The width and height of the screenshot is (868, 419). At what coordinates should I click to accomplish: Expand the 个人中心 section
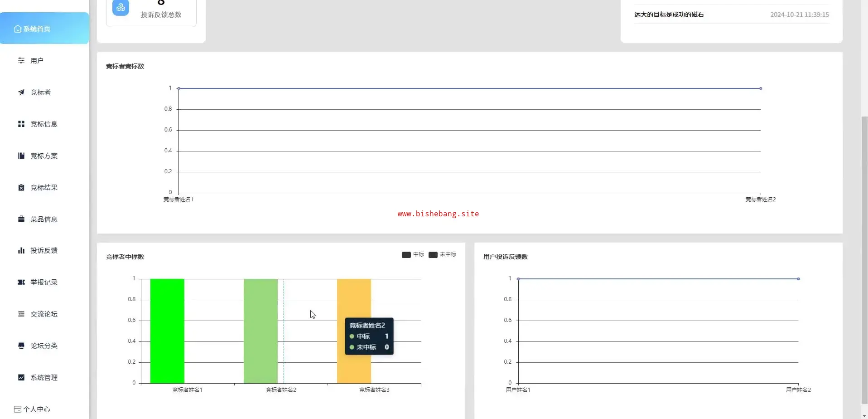click(36, 409)
